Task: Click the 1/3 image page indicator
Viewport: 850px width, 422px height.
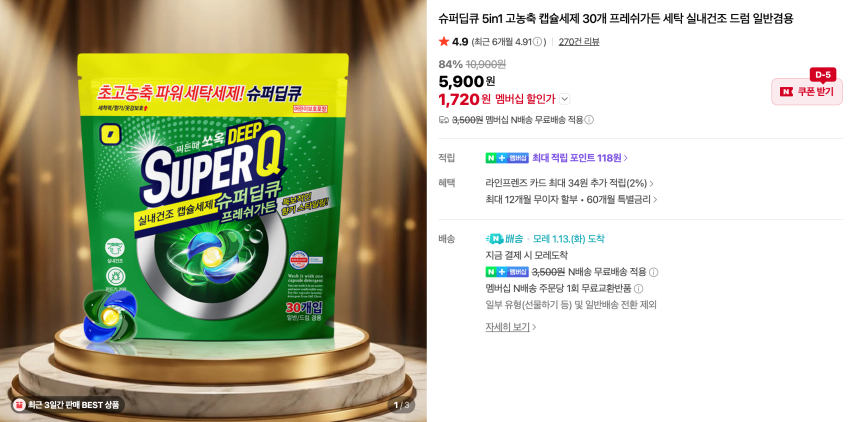Action: point(401,405)
